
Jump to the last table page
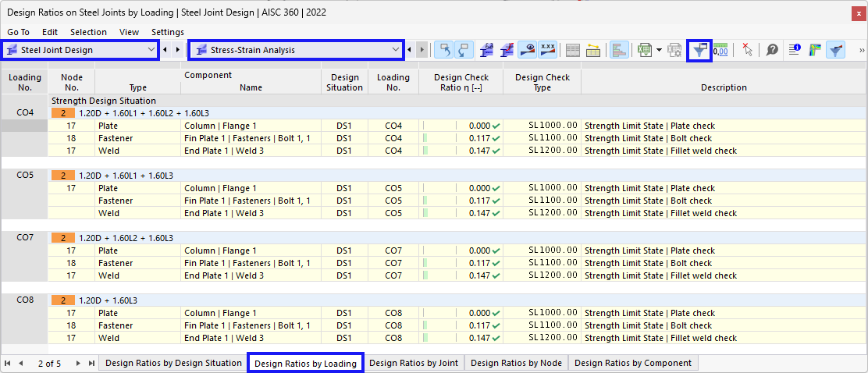click(x=91, y=363)
